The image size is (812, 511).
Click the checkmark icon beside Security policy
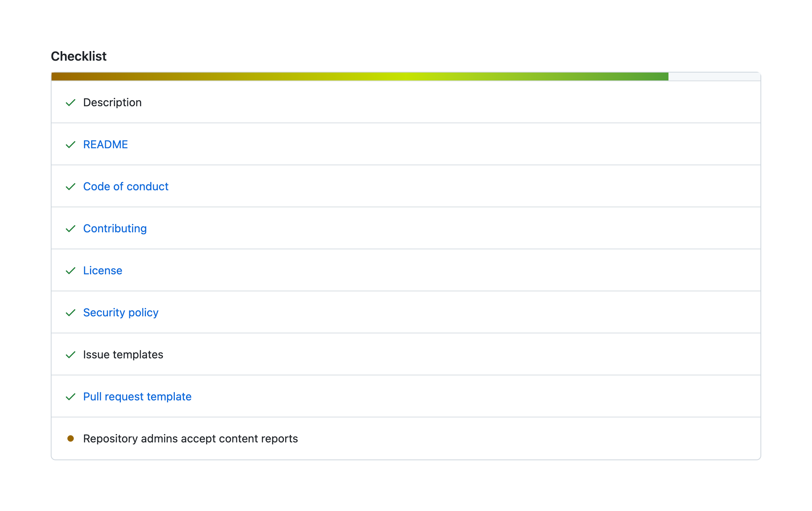(x=71, y=313)
